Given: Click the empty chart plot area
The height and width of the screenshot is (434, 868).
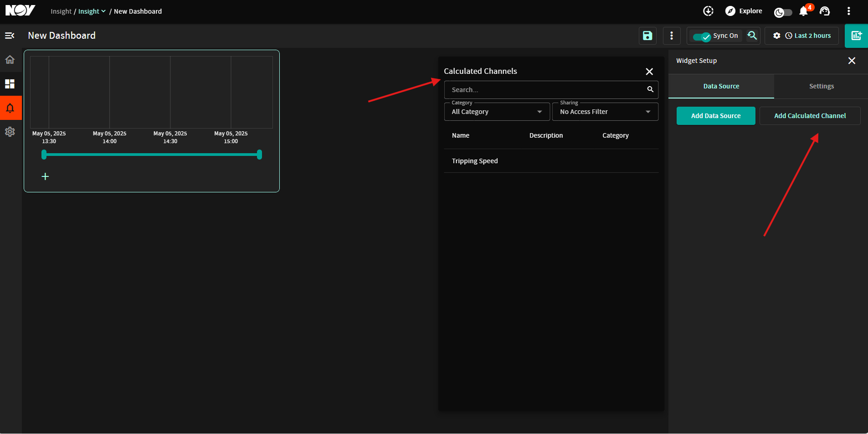Looking at the screenshot, I should click(151, 92).
